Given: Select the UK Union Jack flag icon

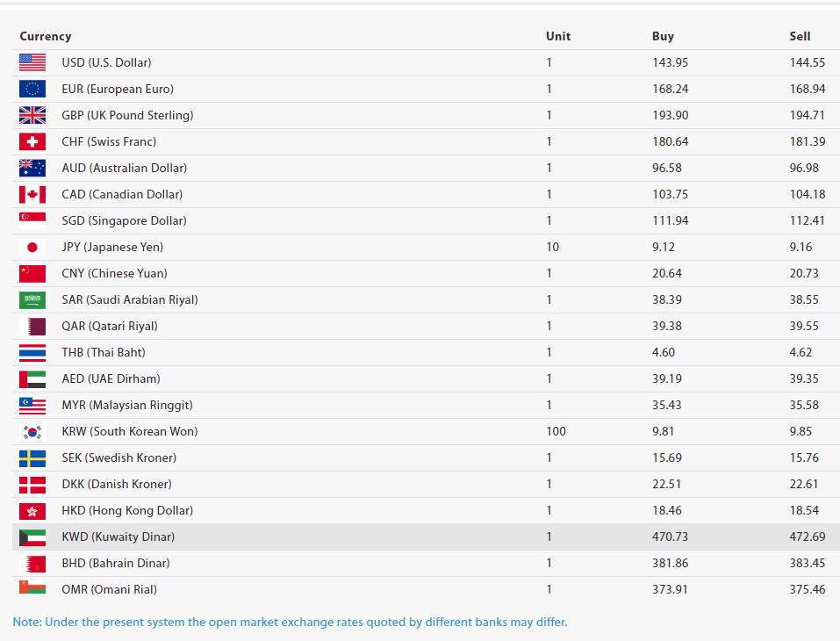Looking at the screenshot, I should tap(32, 115).
